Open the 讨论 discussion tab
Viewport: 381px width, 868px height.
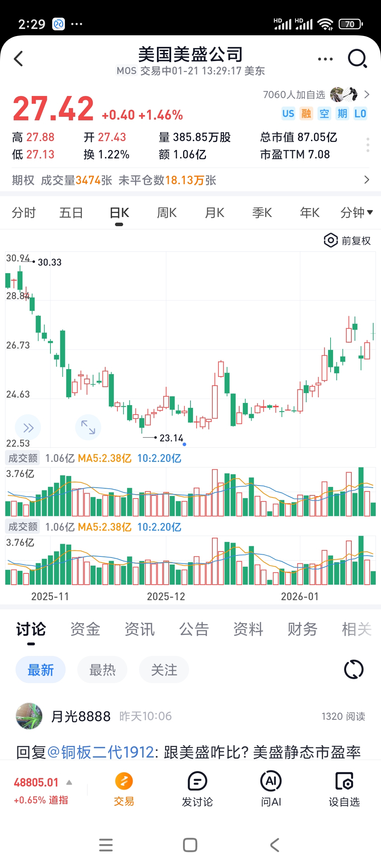coord(31,629)
